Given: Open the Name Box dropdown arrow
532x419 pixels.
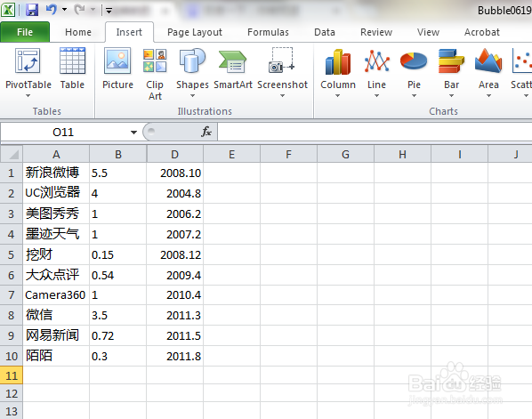Looking at the screenshot, I should point(133,133).
